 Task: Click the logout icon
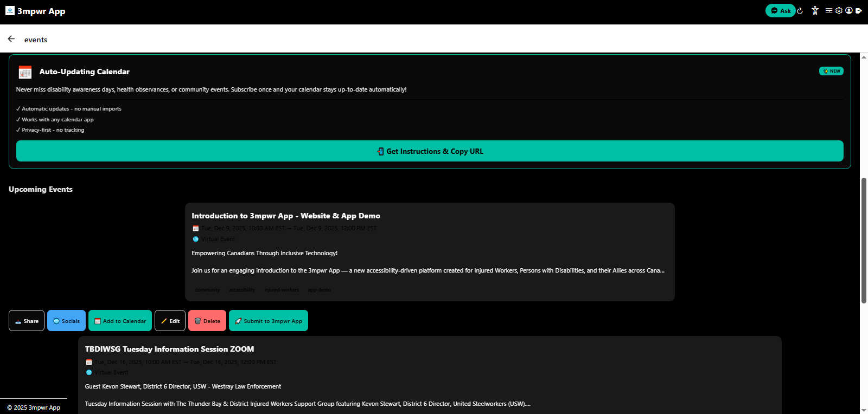[x=859, y=11]
